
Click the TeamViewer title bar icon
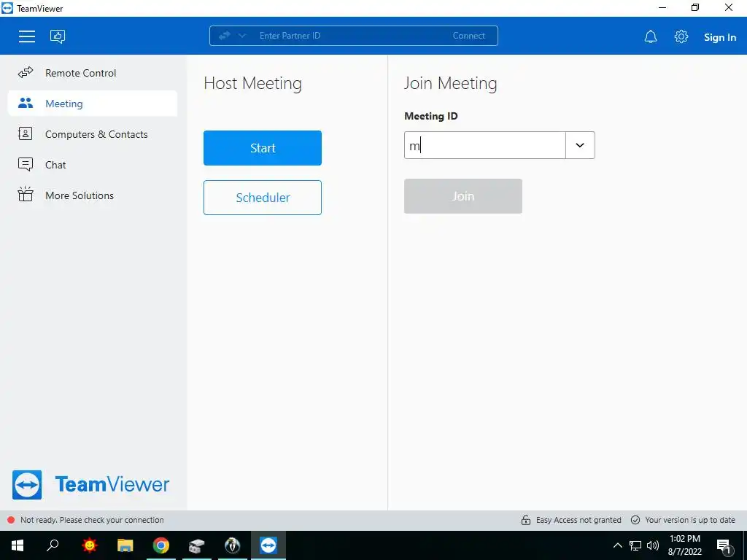[x=7, y=8]
